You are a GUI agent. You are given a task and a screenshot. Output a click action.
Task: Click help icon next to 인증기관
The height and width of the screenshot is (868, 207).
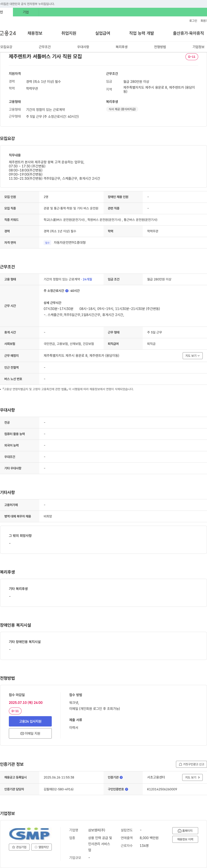point(121,777)
